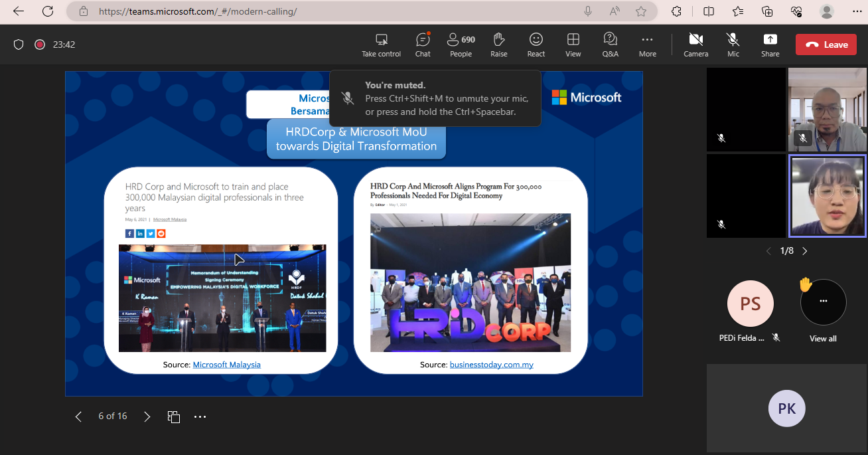Open the View layout options
Viewport: 868px width, 455px height.
click(573, 45)
